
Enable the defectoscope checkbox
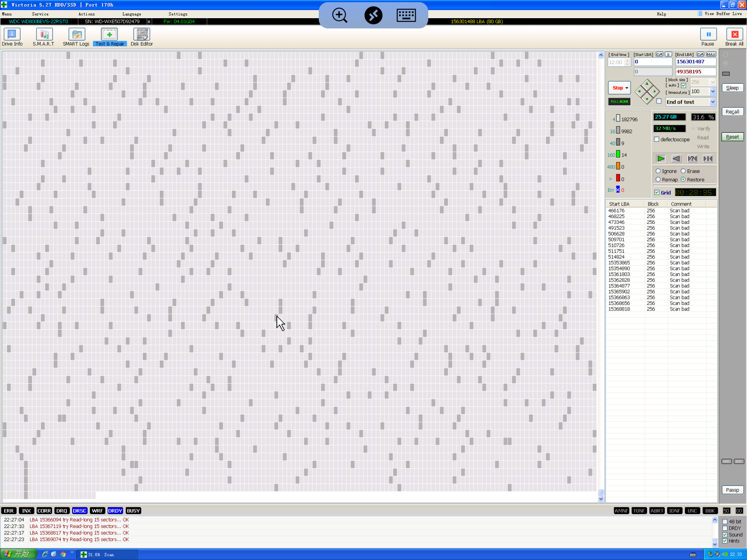tap(657, 139)
